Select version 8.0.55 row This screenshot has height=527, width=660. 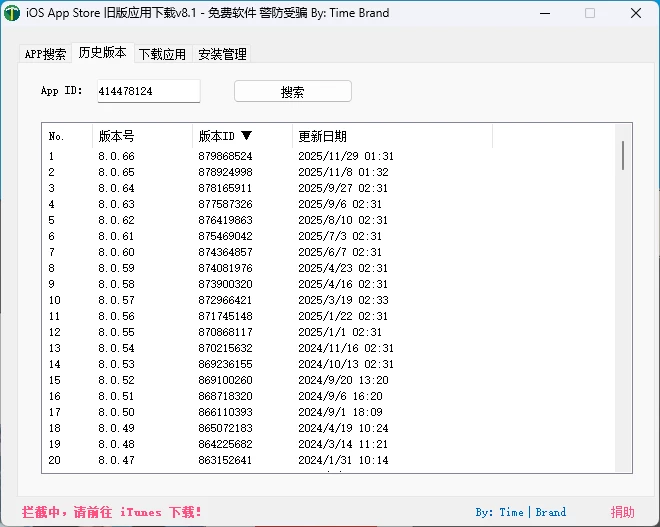pos(328,332)
